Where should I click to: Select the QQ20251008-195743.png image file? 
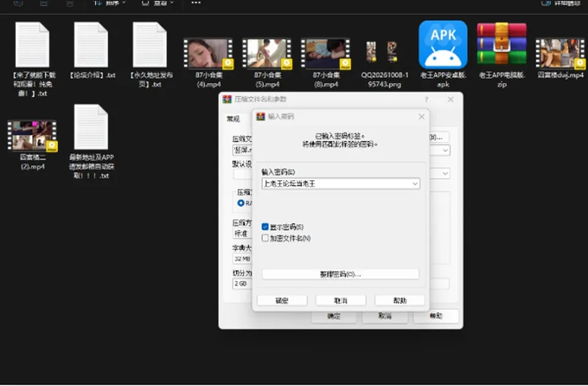[382, 51]
